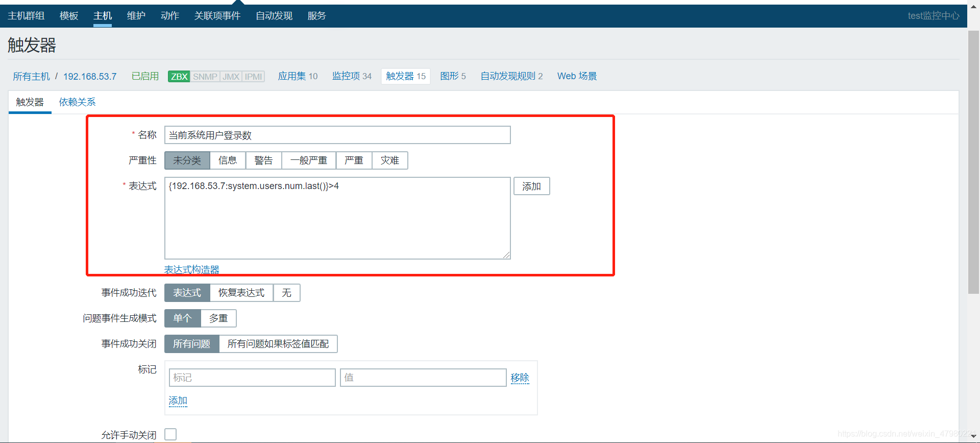This screenshot has width=980, height=443.
Task: Open the 服务 menu item
Action: (317, 16)
